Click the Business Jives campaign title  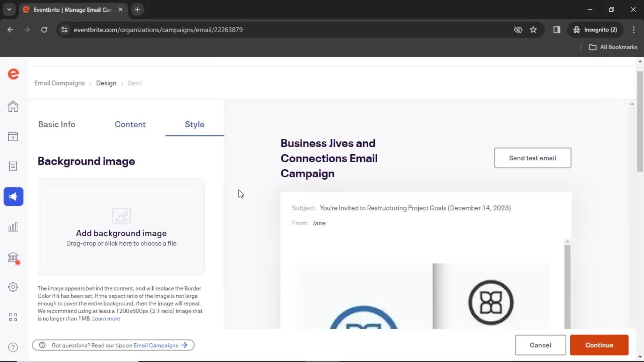tap(329, 158)
